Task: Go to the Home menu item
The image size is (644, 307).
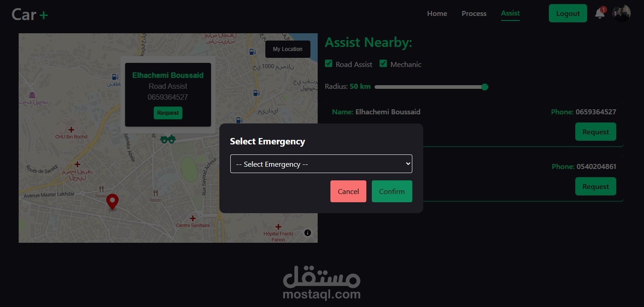Action: (x=437, y=14)
